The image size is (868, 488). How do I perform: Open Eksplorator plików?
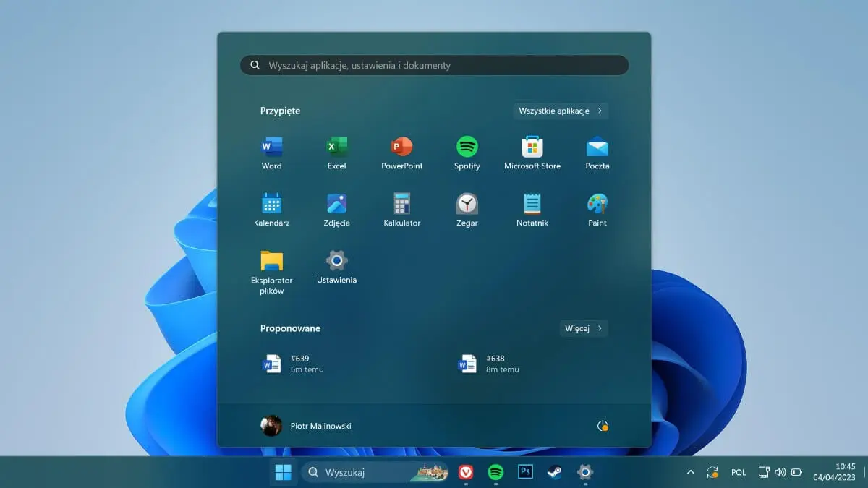click(271, 262)
